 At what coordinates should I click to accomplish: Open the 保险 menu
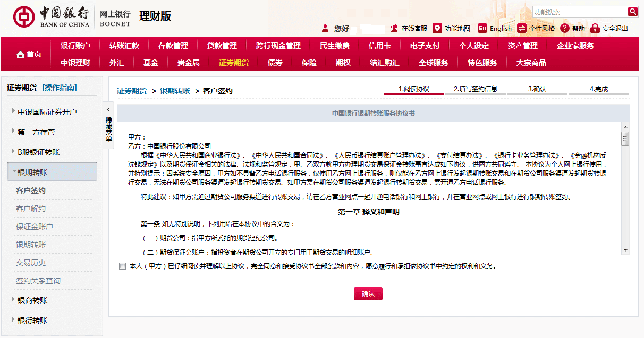tap(309, 63)
